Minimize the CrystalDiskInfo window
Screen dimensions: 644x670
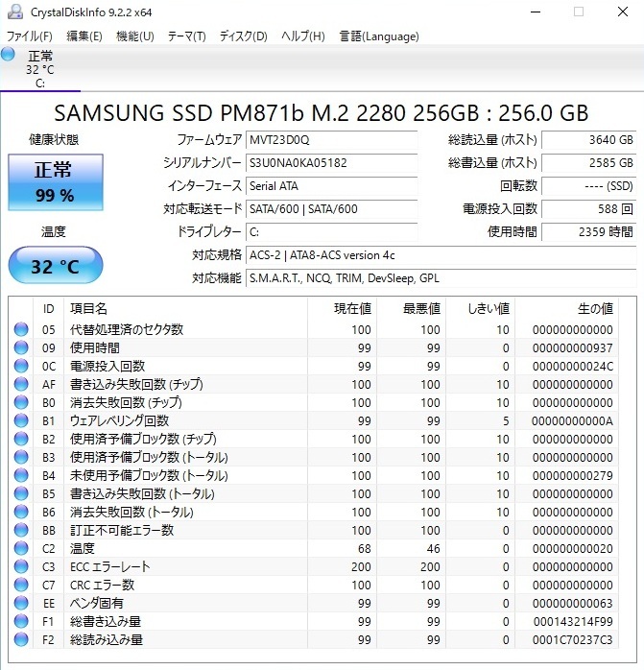click(x=536, y=12)
